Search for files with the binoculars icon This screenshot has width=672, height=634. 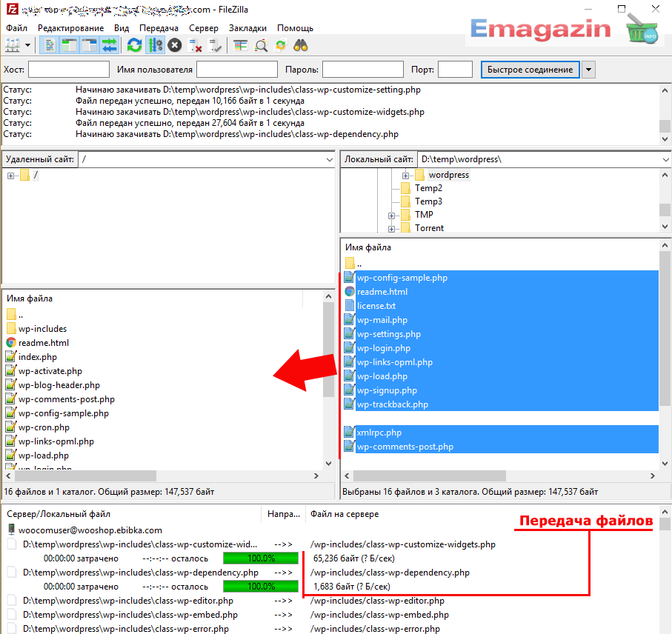pos(300,45)
